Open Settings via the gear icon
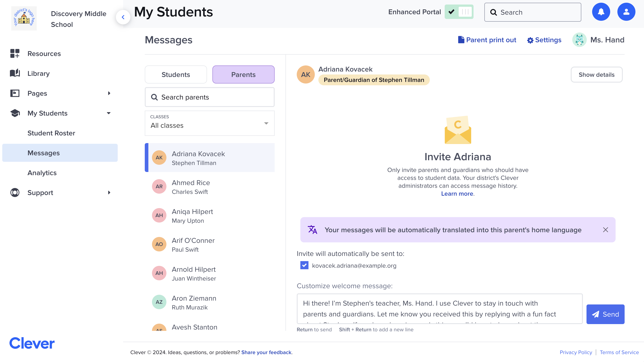This screenshot has width=644, height=362. 531,40
